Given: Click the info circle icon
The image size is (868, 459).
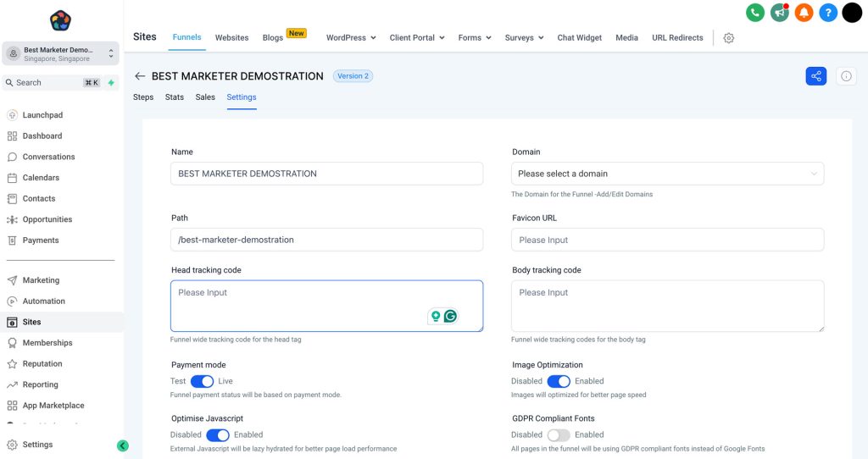Looking at the screenshot, I should pyautogui.click(x=847, y=76).
